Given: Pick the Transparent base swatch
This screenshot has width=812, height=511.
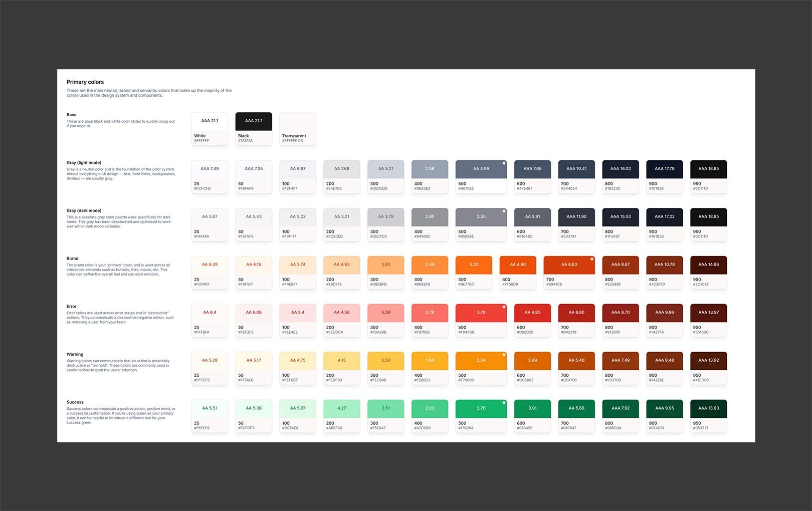Looking at the screenshot, I should pyautogui.click(x=298, y=129).
